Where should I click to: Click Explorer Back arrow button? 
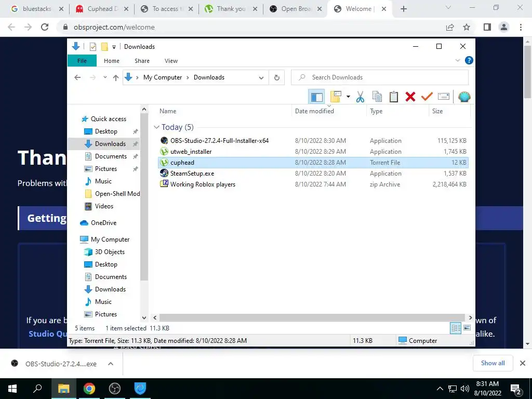tap(77, 78)
